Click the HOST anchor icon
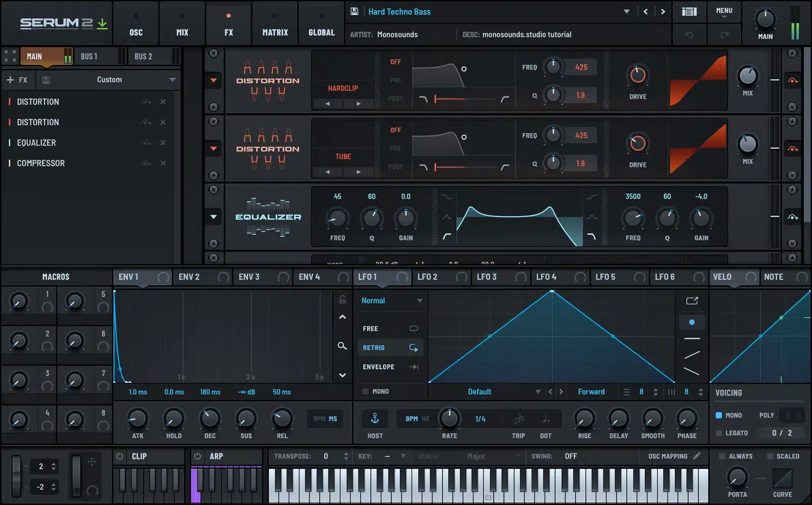This screenshot has height=505, width=812. point(375,418)
